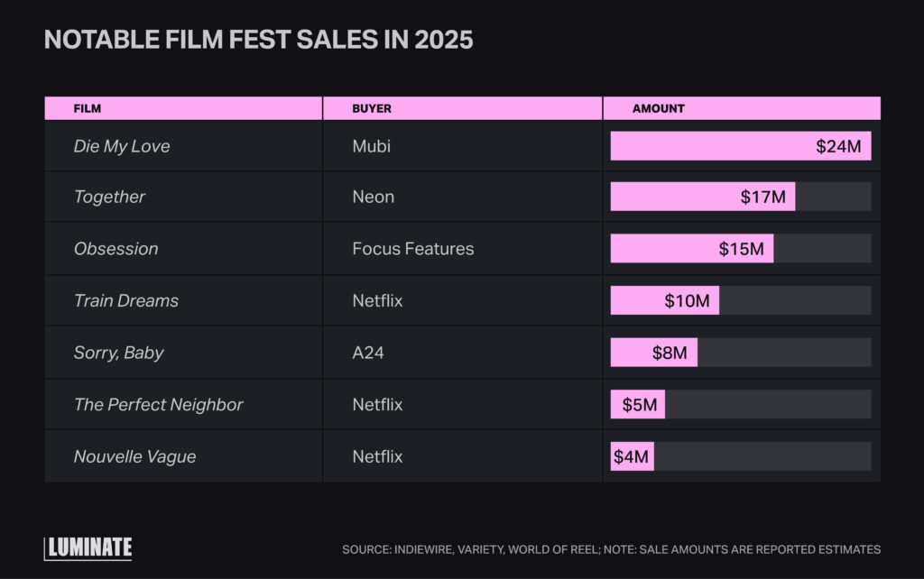This screenshot has width=924, height=579.
Task: Select the Together film title
Action: click(x=109, y=197)
